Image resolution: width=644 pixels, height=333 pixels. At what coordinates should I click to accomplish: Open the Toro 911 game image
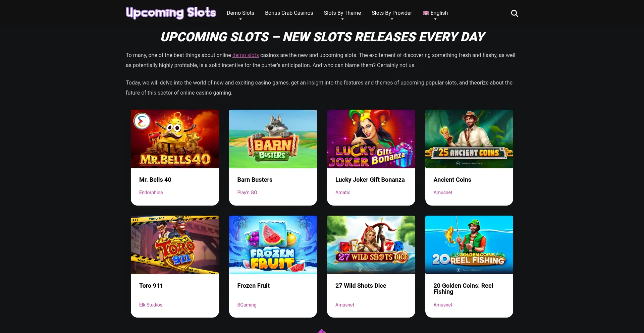click(x=175, y=245)
